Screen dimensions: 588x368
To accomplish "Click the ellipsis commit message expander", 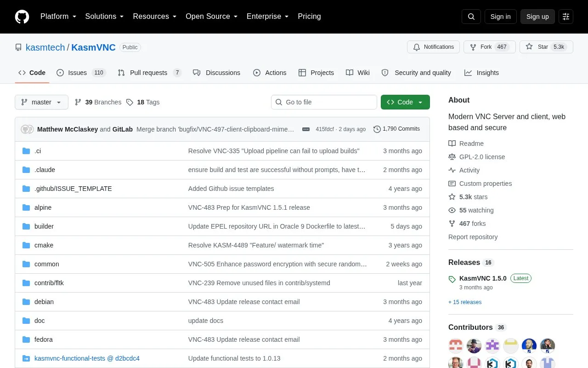I will (x=306, y=129).
